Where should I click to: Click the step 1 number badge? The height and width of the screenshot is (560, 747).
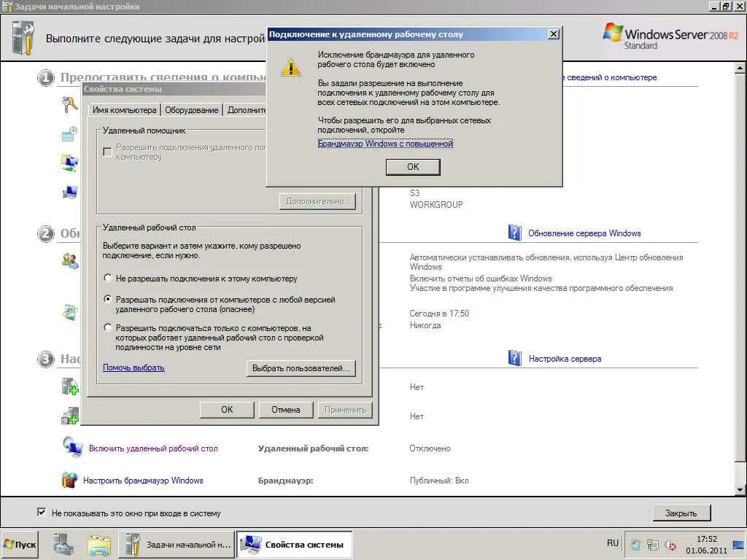click(x=45, y=77)
